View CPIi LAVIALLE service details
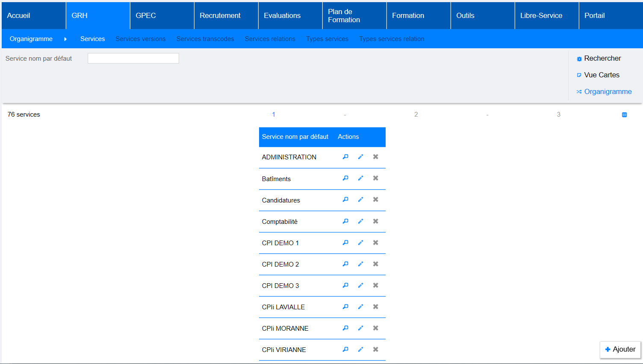Image resolution: width=643 pixels, height=364 pixels. [345, 307]
